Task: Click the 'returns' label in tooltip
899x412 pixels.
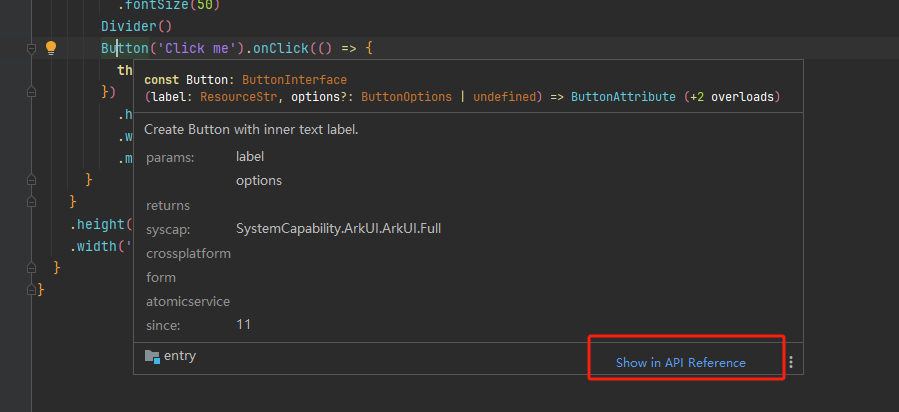Action: tap(168, 205)
